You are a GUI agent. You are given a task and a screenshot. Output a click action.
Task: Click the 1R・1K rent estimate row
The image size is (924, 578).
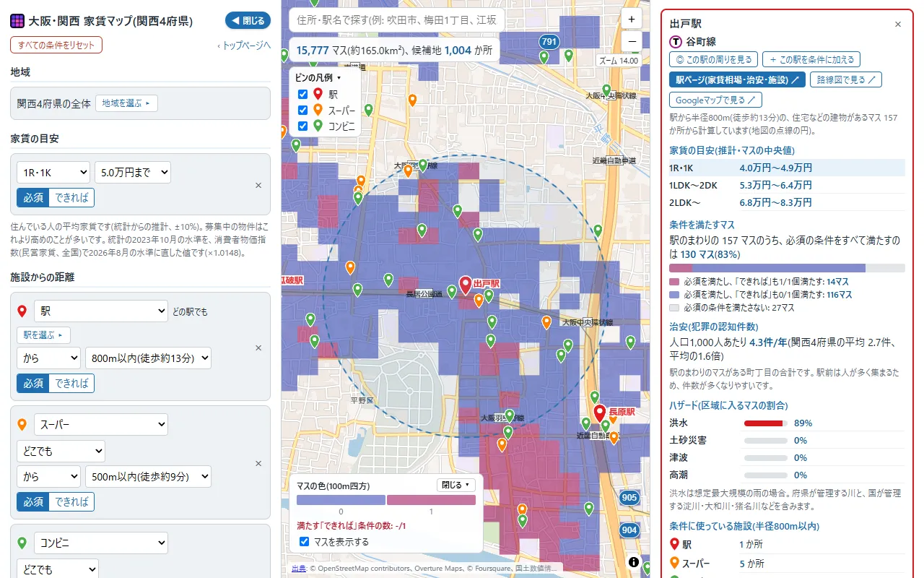pos(787,168)
